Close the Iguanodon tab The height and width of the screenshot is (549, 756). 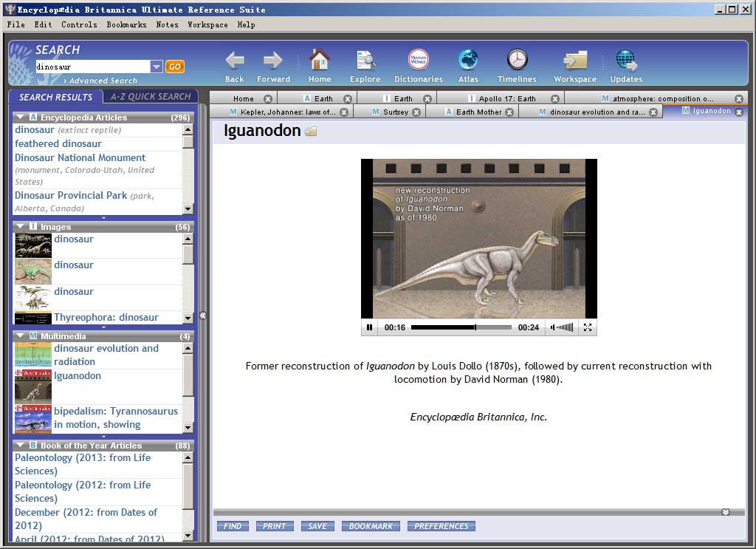coord(738,112)
